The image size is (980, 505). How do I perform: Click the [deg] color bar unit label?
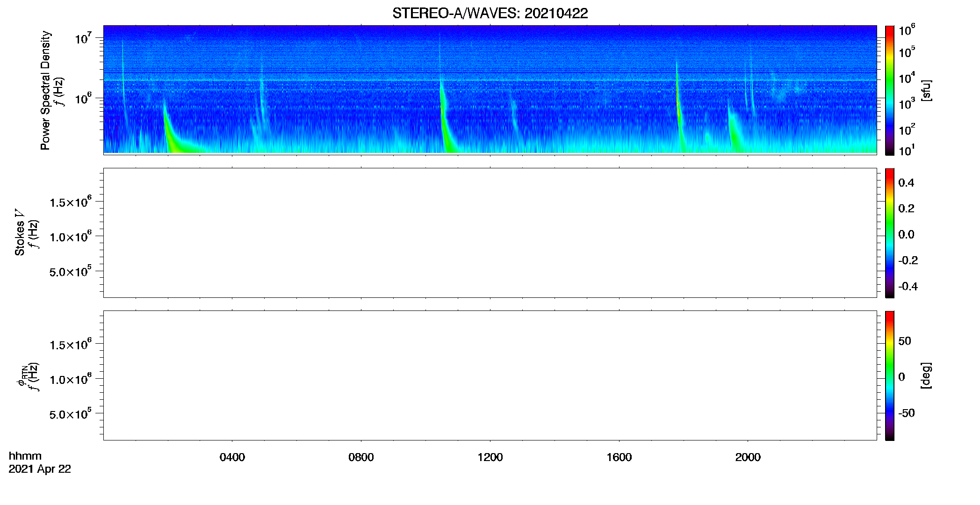pyautogui.click(x=926, y=375)
